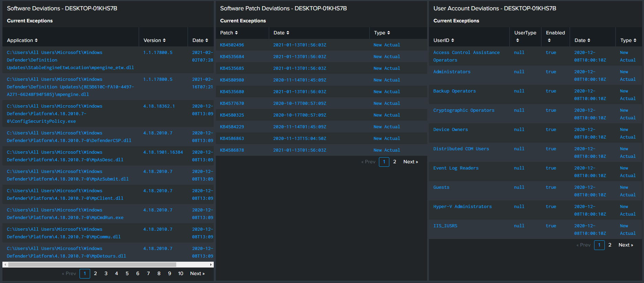Screen dimensions: 644x283
Task: Sort user accounts by UserType column
Action: [525, 36]
